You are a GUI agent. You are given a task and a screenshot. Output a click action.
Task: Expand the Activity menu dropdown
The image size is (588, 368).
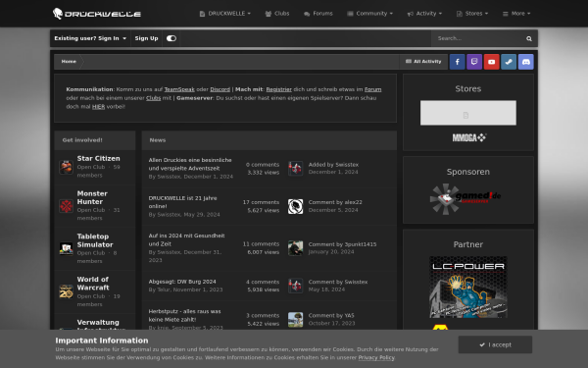[424, 14]
